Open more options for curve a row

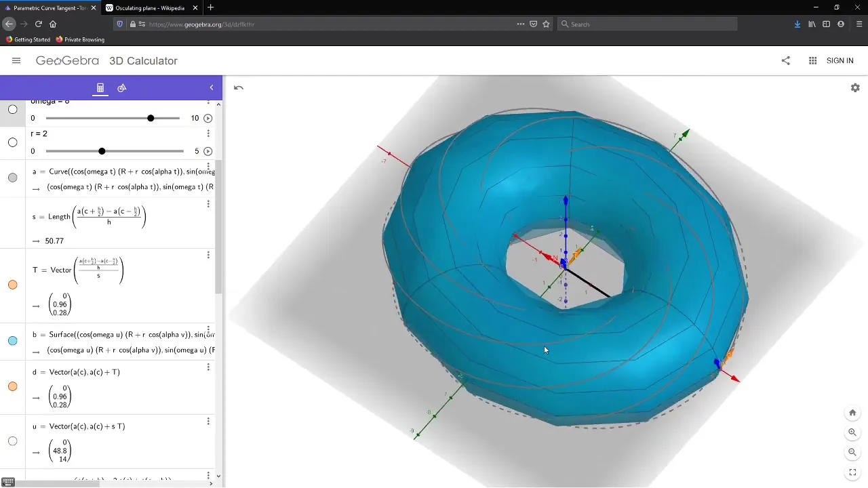pyautogui.click(x=208, y=167)
